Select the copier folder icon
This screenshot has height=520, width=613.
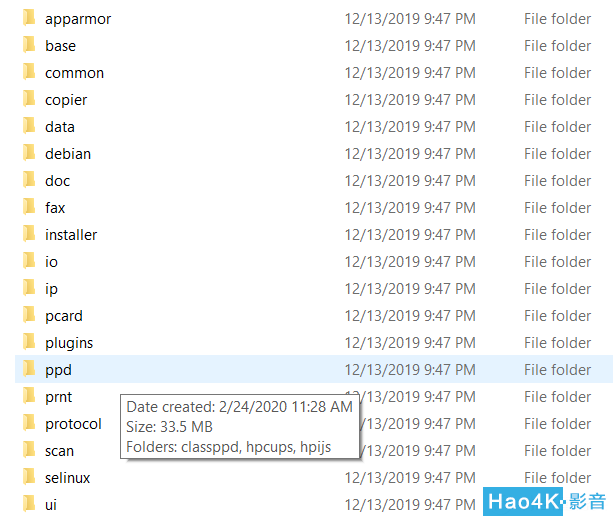coord(29,99)
